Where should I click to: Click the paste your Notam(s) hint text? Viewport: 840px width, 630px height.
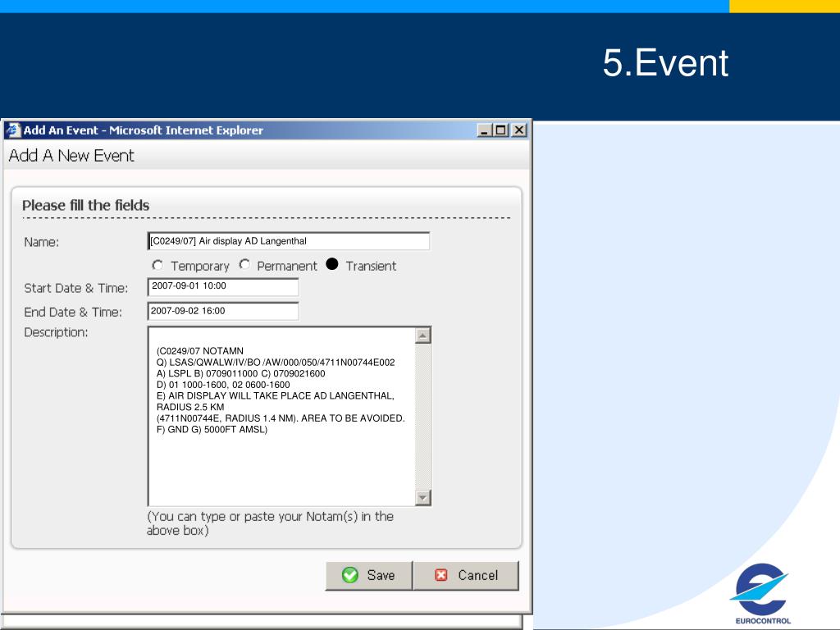coord(270,523)
